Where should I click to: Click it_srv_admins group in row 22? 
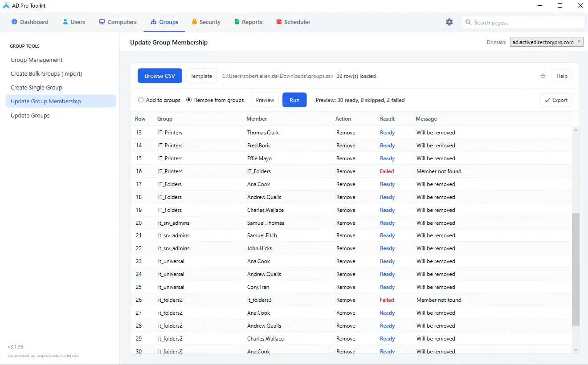pos(174,248)
